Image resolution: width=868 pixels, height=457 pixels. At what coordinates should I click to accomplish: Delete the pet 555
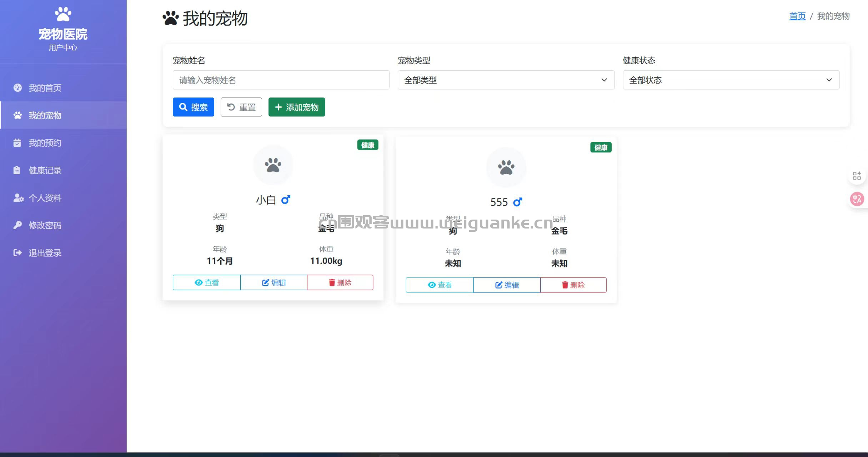point(573,285)
